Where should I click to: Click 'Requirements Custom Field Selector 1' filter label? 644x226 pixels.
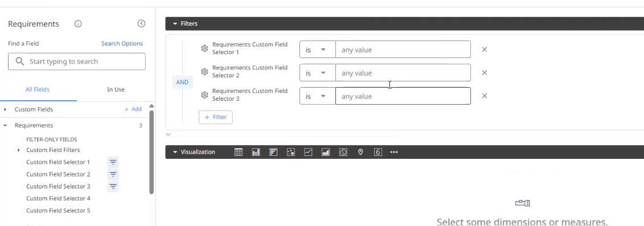(250, 48)
